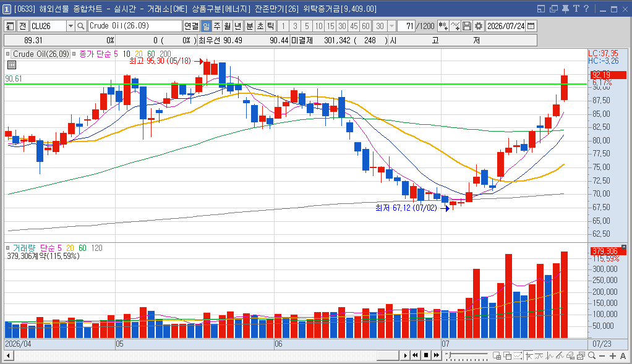
Task: Click the chart snapshot icon beside the magnifier
Action: coord(581,356)
